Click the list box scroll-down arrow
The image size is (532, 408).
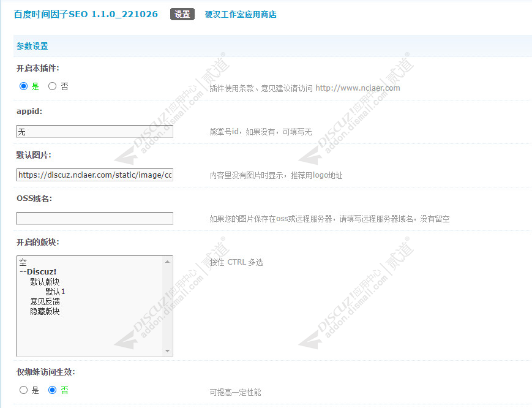point(167,351)
